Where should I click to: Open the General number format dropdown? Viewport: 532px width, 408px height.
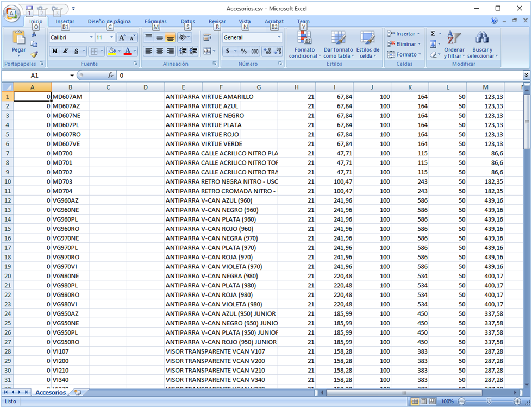[279, 37]
